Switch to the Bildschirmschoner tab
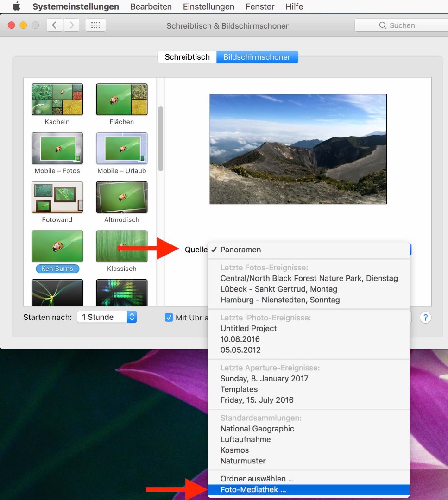 point(257,57)
